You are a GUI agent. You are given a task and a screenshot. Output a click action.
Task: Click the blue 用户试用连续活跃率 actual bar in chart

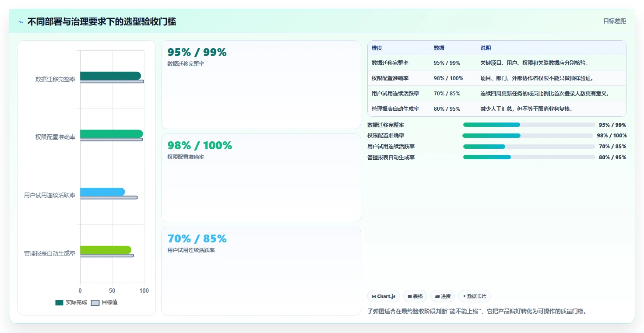point(102,192)
